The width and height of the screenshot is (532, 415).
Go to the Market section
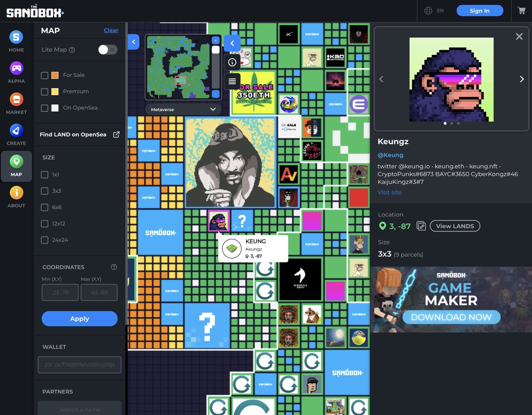(x=16, y=103)
